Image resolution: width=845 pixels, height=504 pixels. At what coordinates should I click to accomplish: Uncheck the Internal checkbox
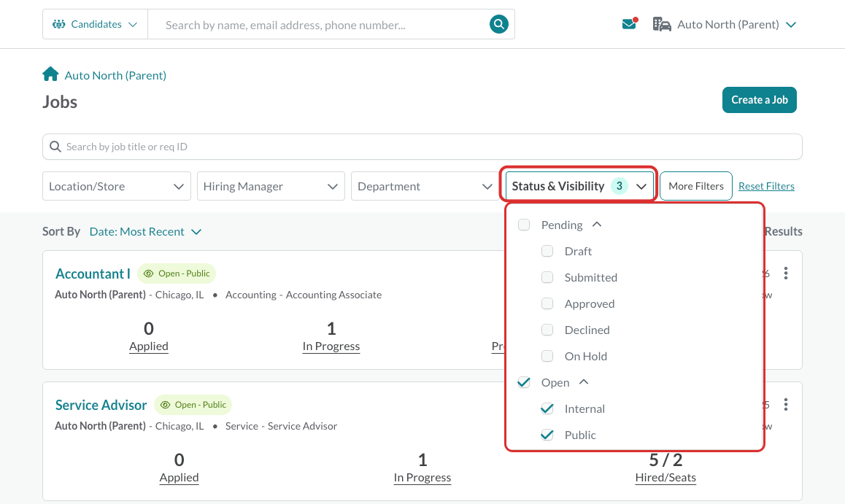pos(547,408)
